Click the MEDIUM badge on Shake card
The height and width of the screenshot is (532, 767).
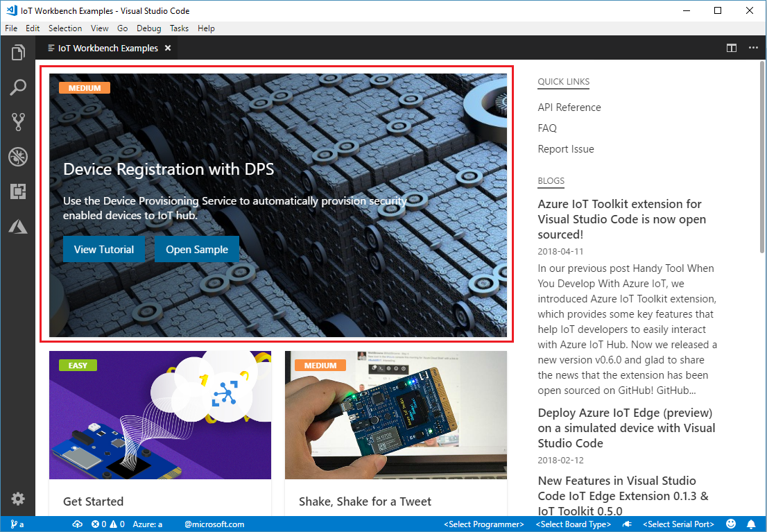(x=320, y=366)
